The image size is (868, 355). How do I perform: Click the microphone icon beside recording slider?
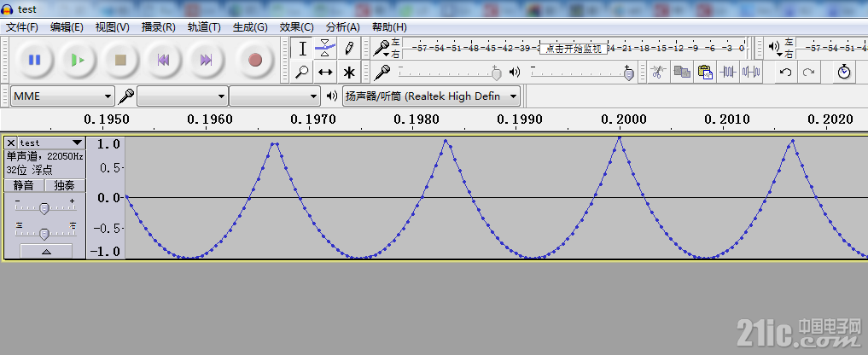pyautogui.click(x=382, y=72)
